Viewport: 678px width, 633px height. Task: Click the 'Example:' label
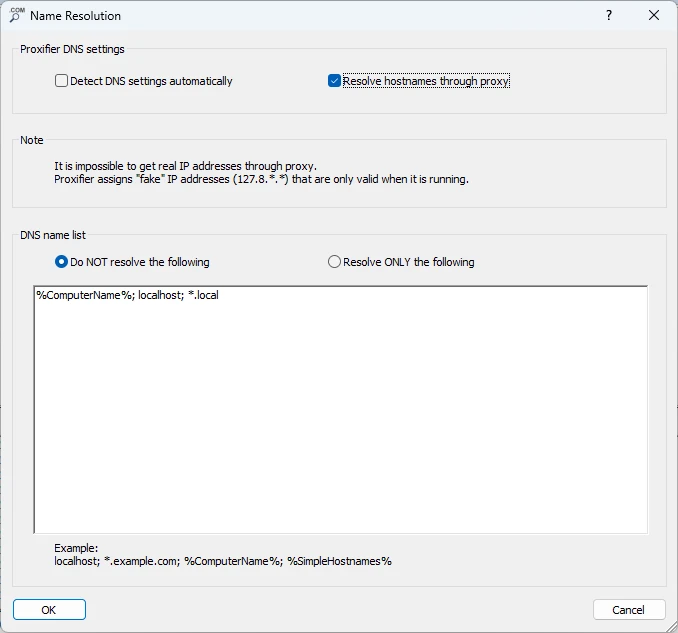[x=76, y=548]
